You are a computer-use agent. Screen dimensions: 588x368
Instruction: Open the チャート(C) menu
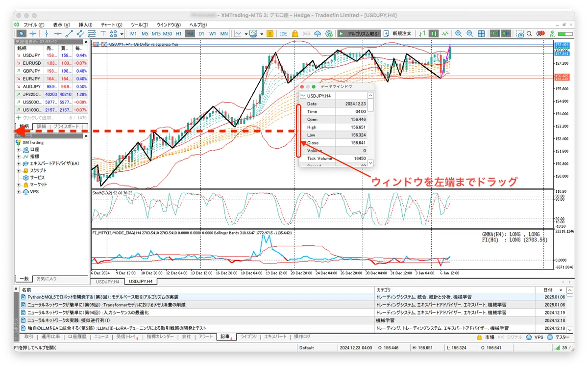111,25
